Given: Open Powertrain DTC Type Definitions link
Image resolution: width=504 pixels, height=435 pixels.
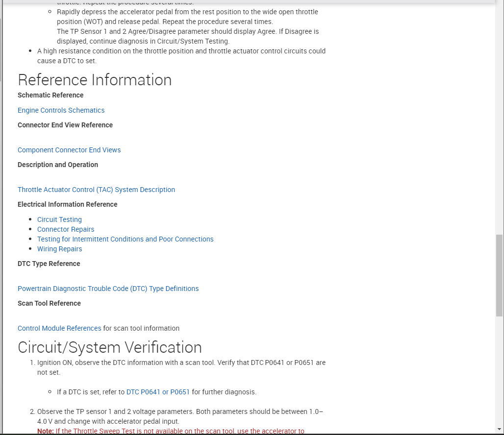Looking at the screenshot, I should 108,289.
